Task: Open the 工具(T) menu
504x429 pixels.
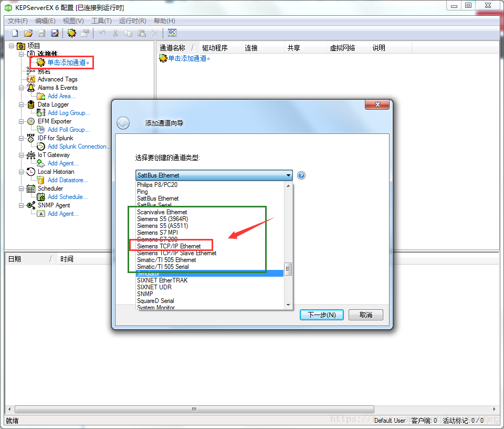Action: pyautogui.click(x=101, y=21)
